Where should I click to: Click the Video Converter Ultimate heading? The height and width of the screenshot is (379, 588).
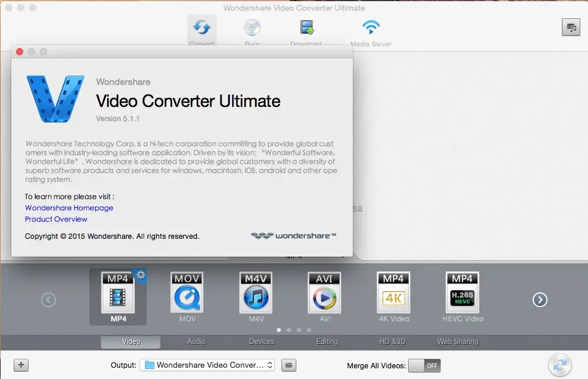[x=188, y=101]
